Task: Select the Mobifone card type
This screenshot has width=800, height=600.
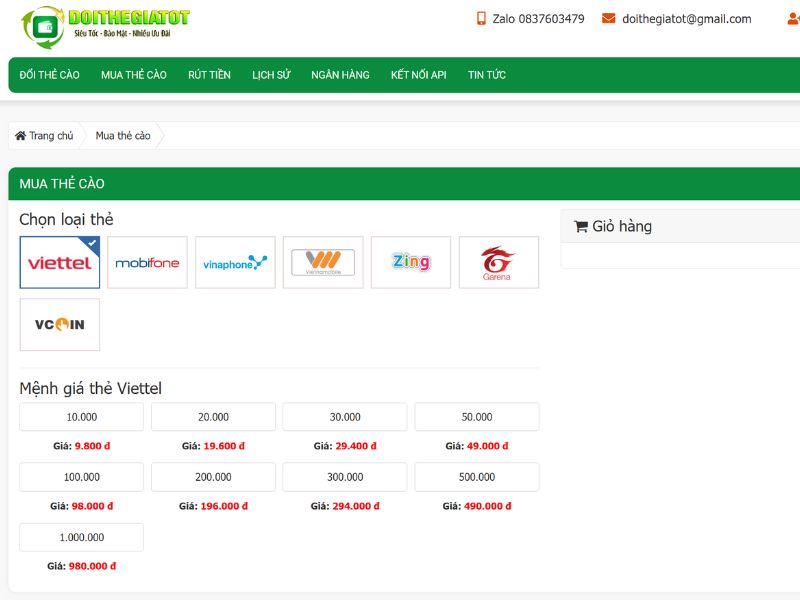Action: [147, 262]
